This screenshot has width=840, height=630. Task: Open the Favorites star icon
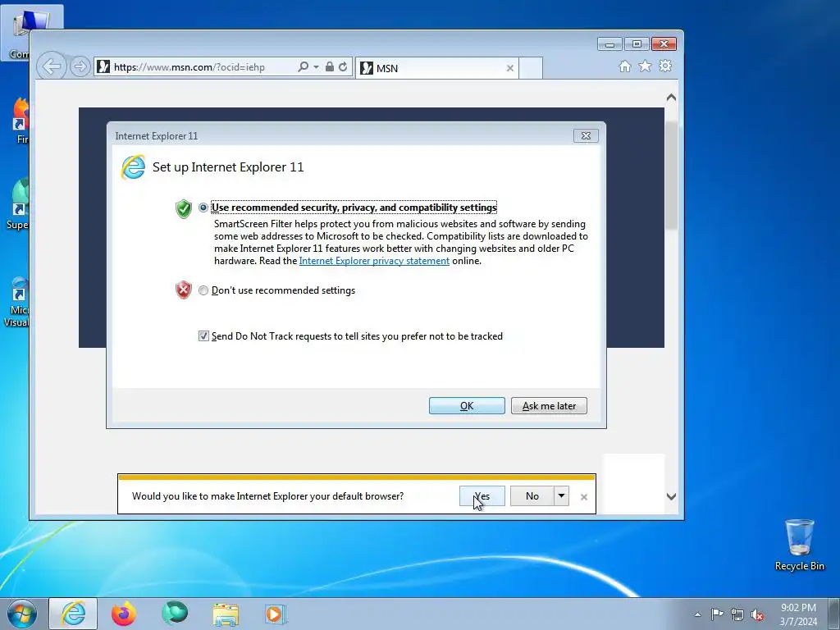click(x=645, y=66)
